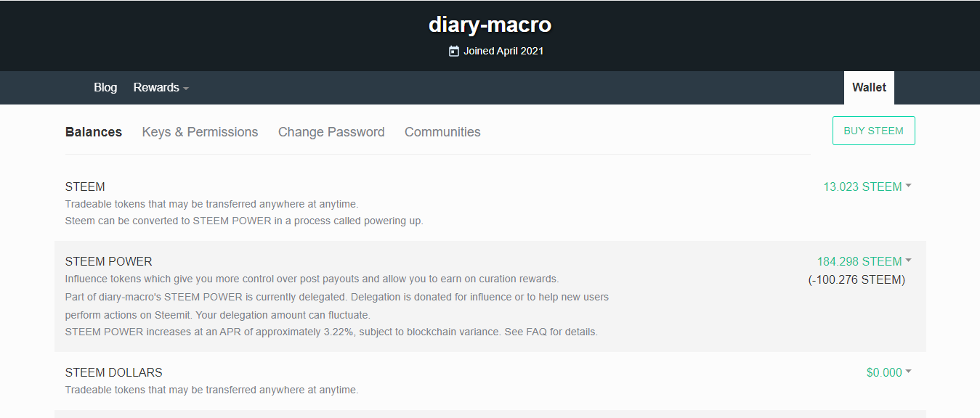Open the Communities section
This screenshot has width=980, height=418.
click(442, 132)
